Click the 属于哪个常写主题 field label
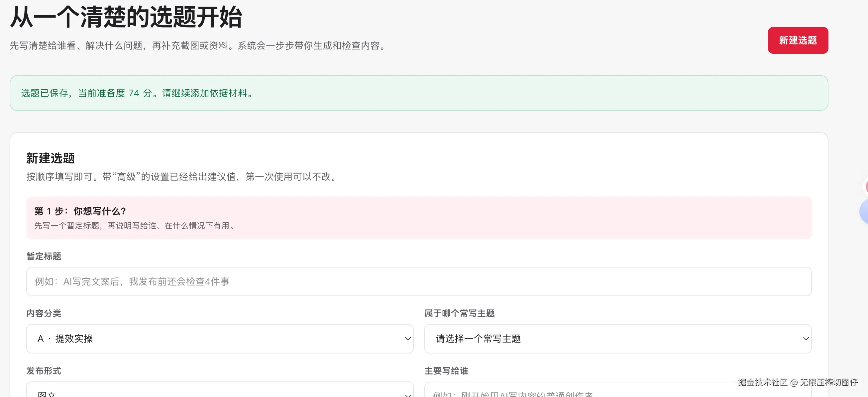The width and height of the screenshot is (868, 397). point(459,313)
